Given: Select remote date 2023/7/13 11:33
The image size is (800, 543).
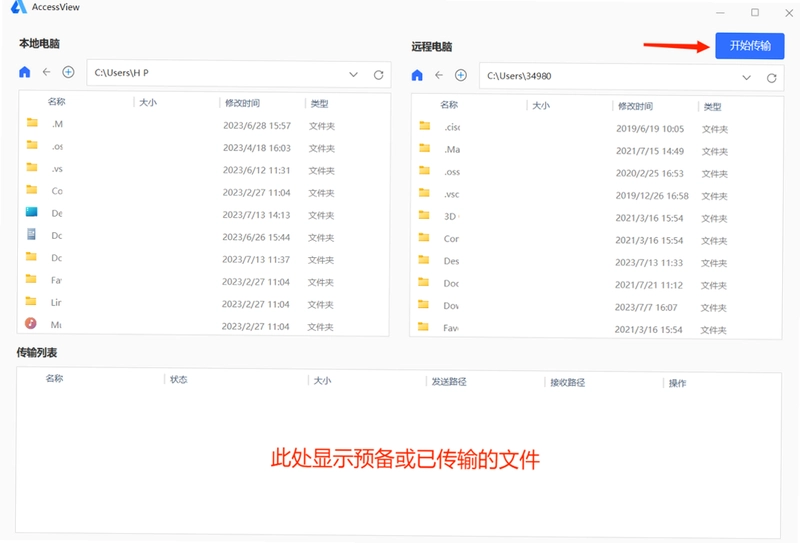Looking at the screenshot, I should point(649,262).
